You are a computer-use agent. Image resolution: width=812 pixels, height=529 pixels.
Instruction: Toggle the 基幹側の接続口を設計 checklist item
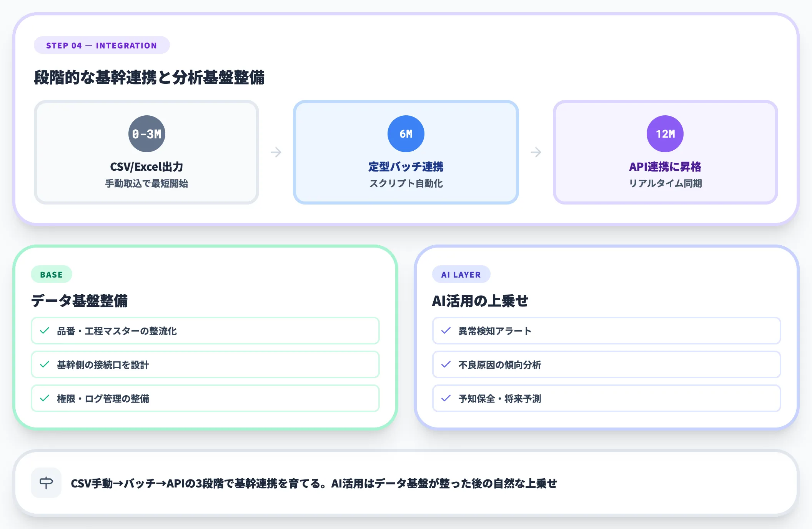coord(205,364)
